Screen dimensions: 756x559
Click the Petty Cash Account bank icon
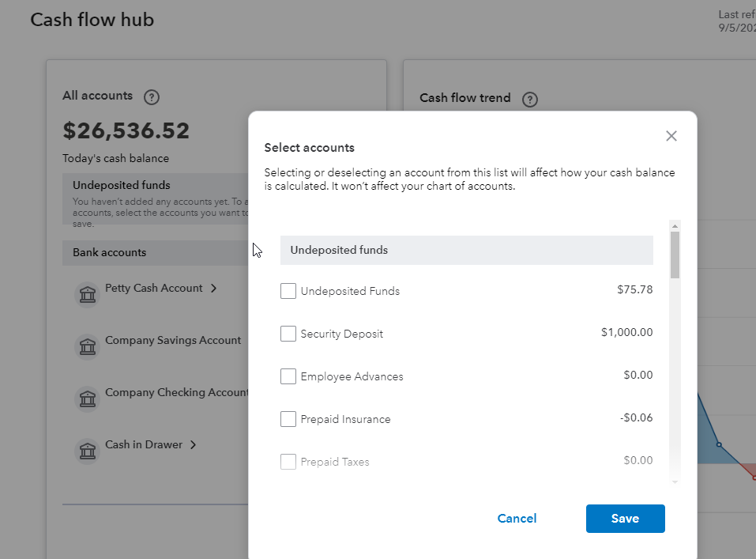(87, 294)
